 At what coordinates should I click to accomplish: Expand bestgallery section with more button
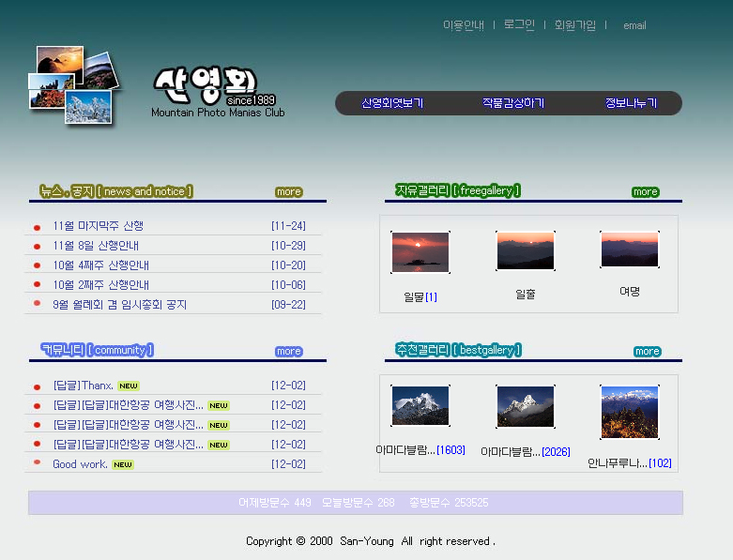647,351
